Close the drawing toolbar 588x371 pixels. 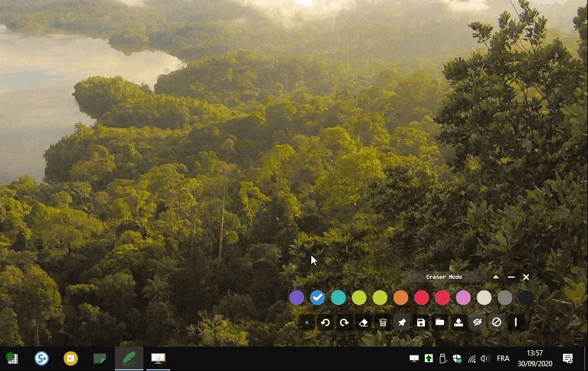pos(526,277)
